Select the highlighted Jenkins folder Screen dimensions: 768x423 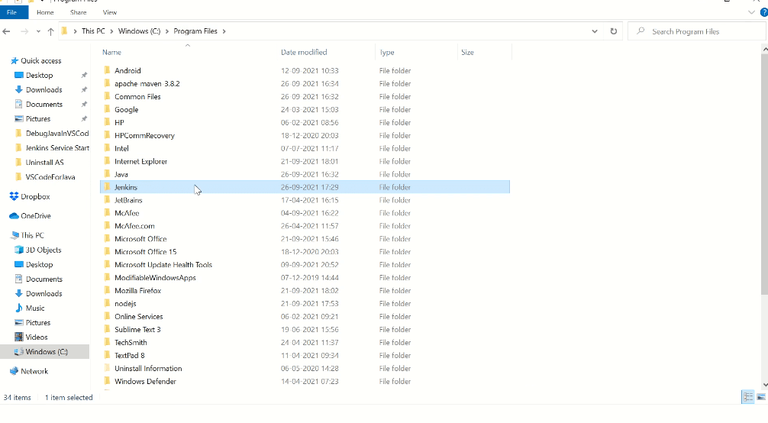pyautogui.click(x=305, y=187)
